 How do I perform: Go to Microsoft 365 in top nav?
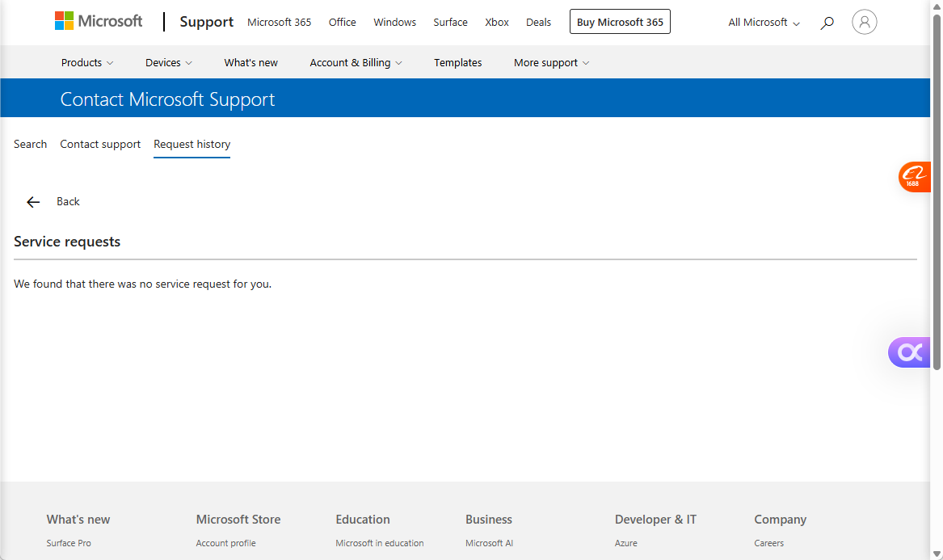click(x=279, y=23)
